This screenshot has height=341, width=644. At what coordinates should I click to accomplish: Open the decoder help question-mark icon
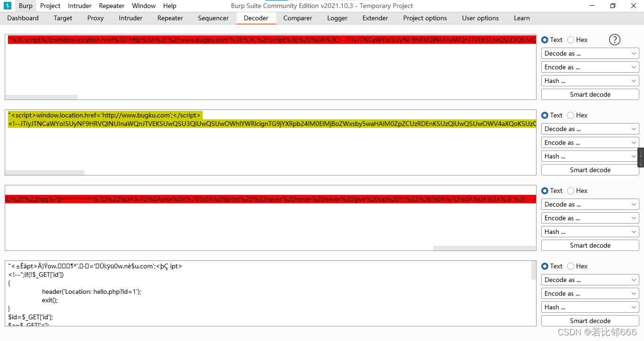[x=615, y=40]
